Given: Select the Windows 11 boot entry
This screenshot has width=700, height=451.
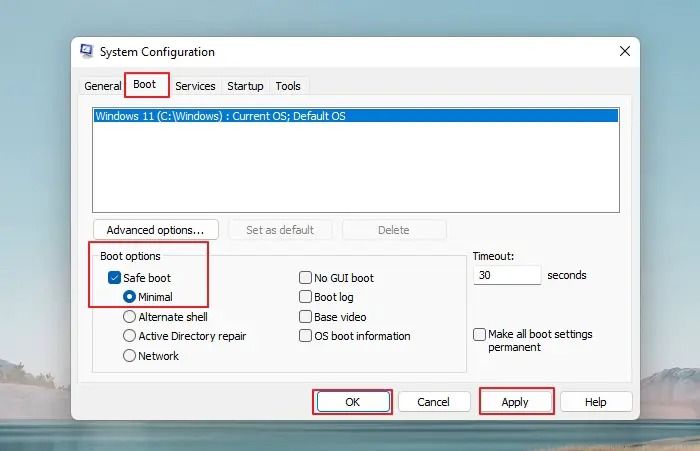Looking at the screenshot, I should [220, 116].
